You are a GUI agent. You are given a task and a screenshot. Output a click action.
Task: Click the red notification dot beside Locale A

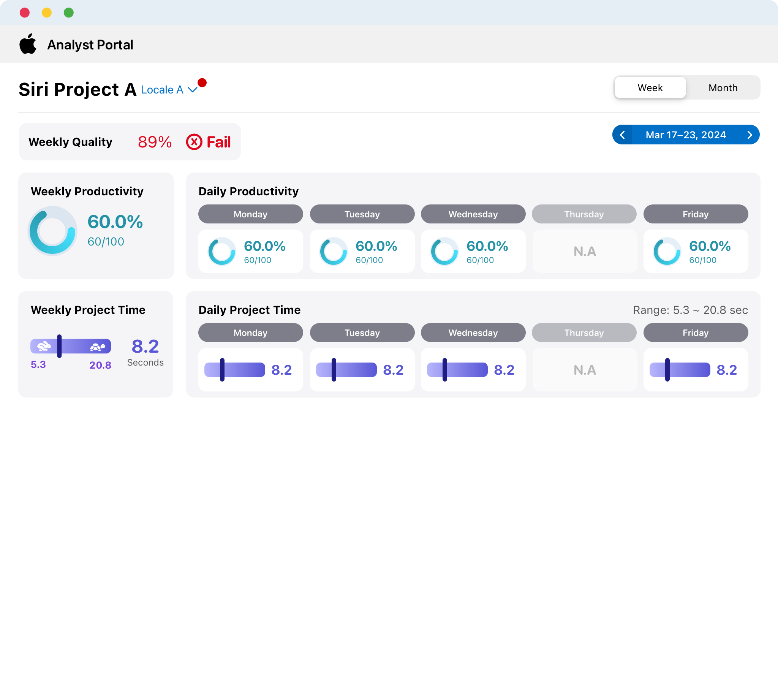(x=202, y=83)
